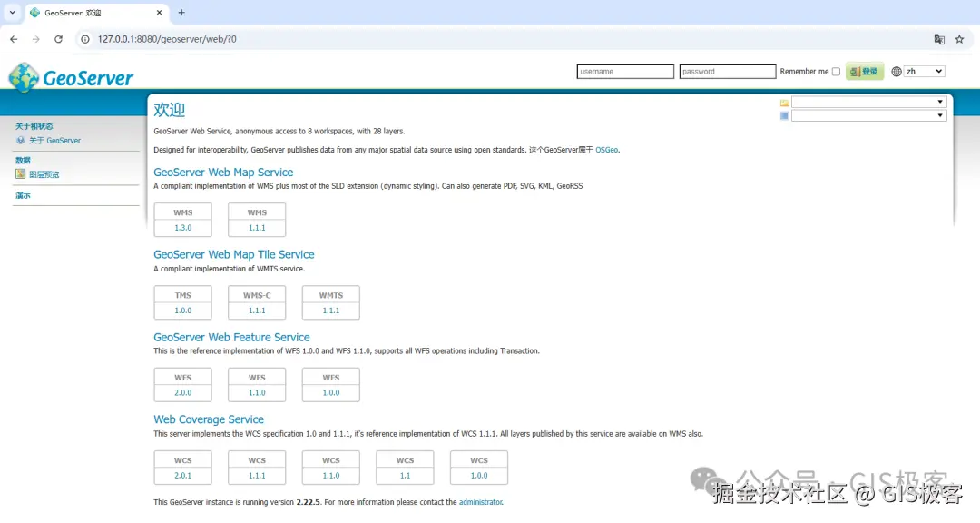Screen dimensions: 980x523
Task: Open a new browser tab
Action: (181, 13)
